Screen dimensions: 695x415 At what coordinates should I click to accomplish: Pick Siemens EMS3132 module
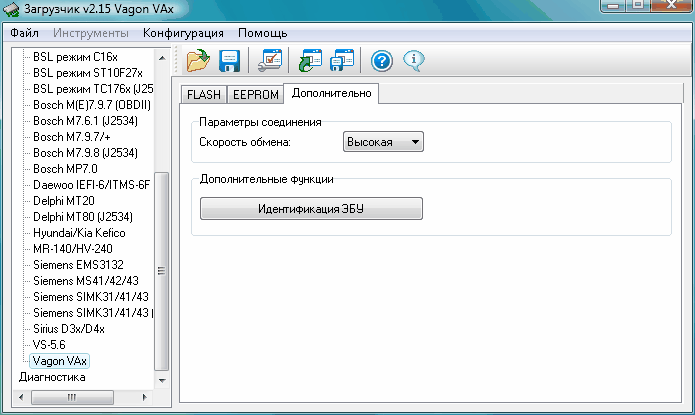click(78, 265)
